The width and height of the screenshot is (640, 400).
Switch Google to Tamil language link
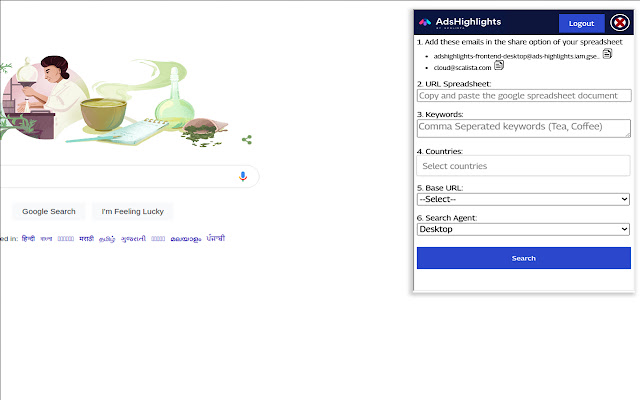pyautogui.click(x=107, y=239)
